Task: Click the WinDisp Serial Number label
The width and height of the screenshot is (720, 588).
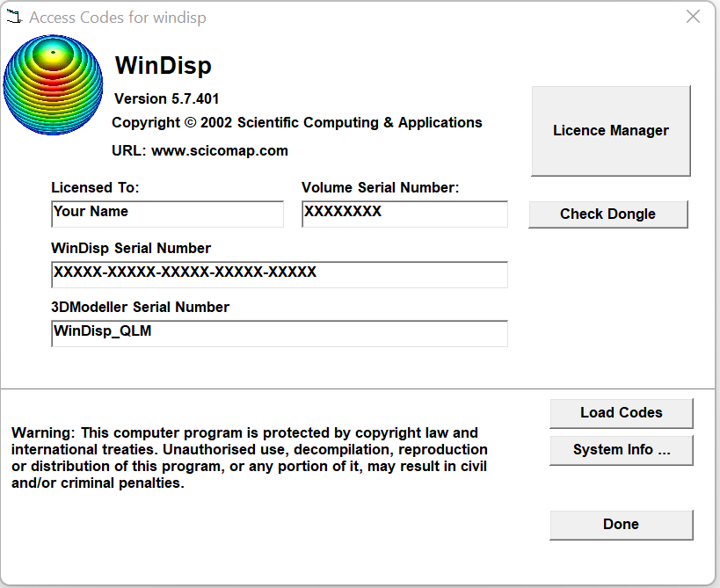Action: [x=131, y=248]
